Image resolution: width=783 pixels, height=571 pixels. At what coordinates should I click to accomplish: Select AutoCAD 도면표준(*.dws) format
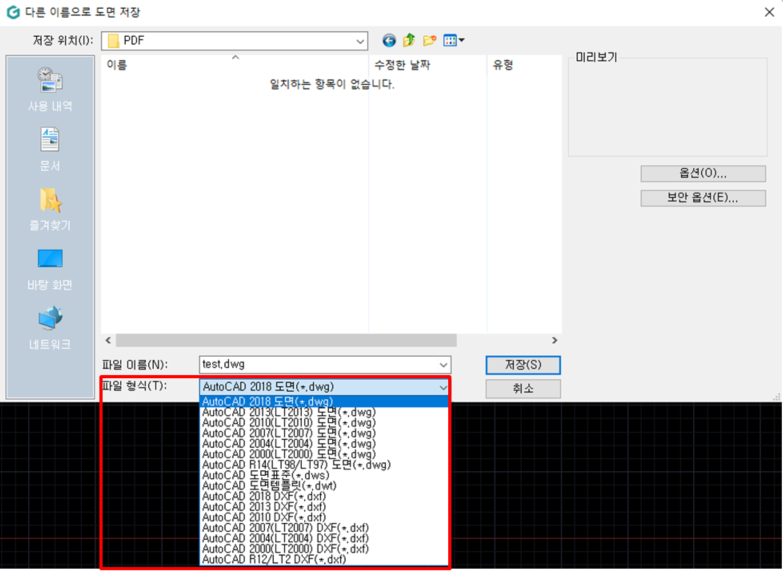pyautogui.click(x=324, y=475)
